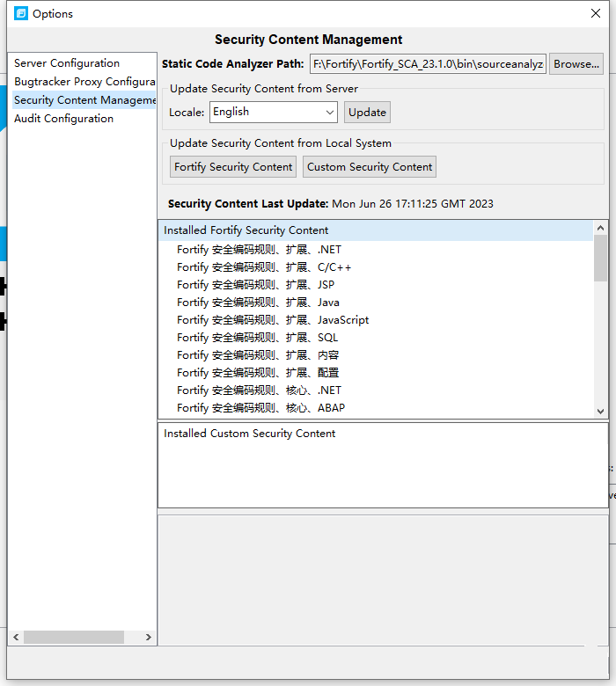Select Installed Fortify Security Content header
The image size is (616, 686).
[376, 230]
